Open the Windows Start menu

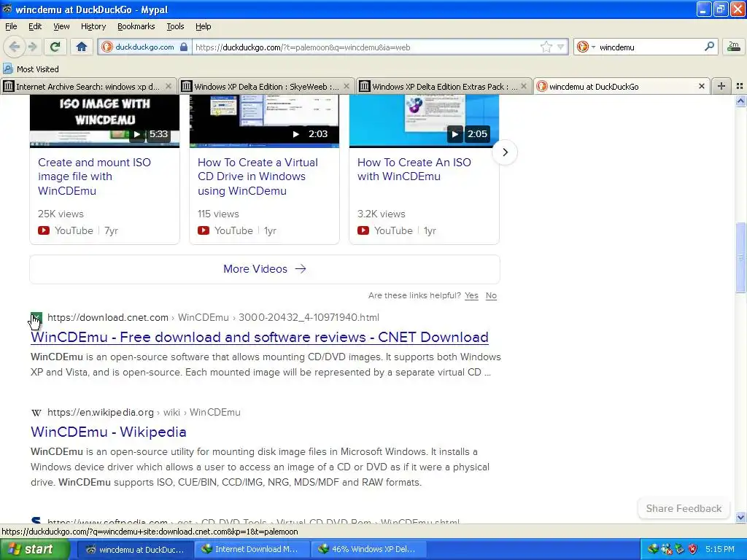coord(34,549)
